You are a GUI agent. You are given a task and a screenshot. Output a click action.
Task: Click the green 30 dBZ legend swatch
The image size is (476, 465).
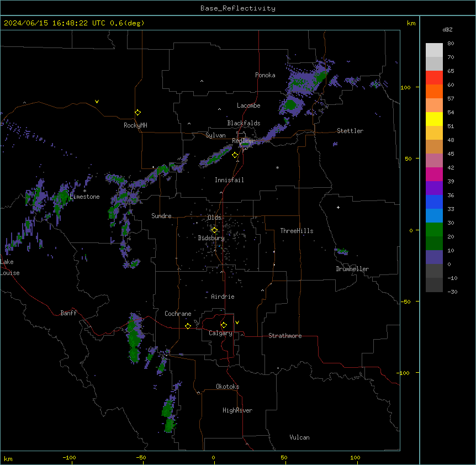click(x=434, y=230)
